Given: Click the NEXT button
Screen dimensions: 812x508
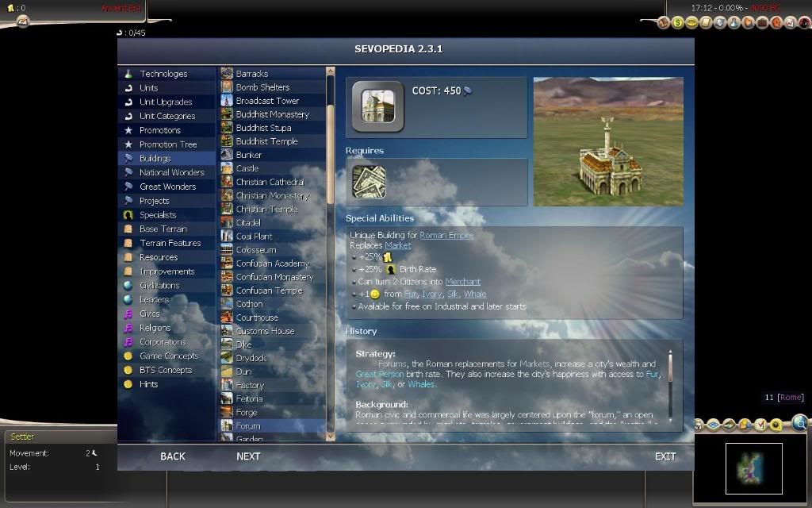Looking at the screenshot, I should 248,456.
